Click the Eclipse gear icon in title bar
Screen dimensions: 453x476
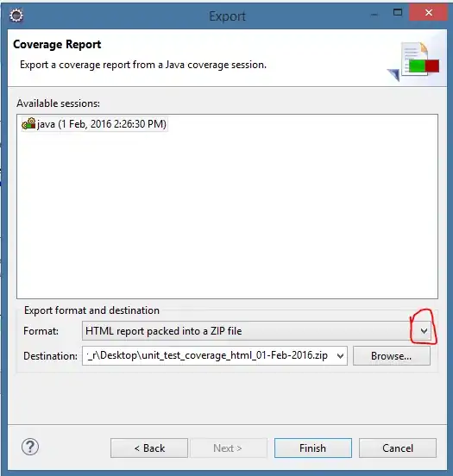click(x=16, y=16)
